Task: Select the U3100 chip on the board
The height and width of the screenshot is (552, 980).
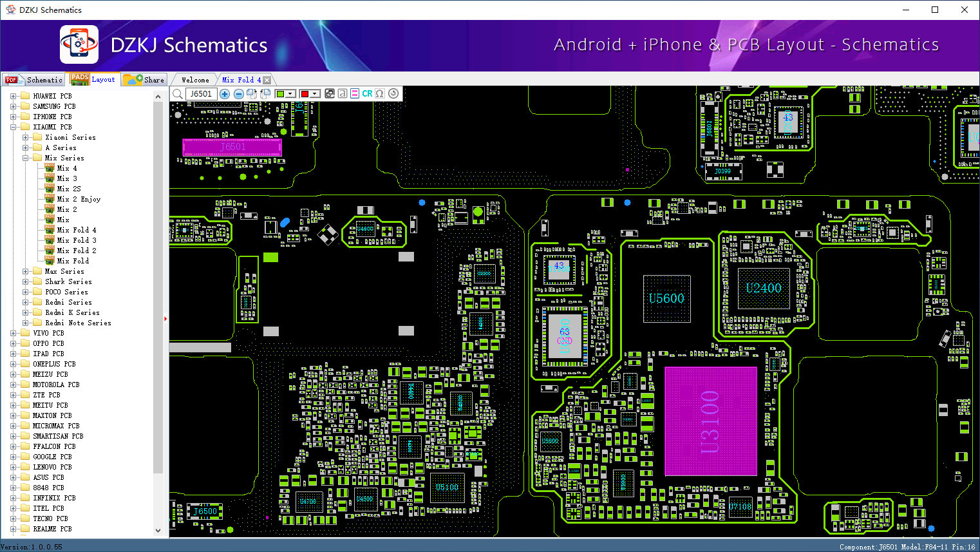Action: coord(711,421)
